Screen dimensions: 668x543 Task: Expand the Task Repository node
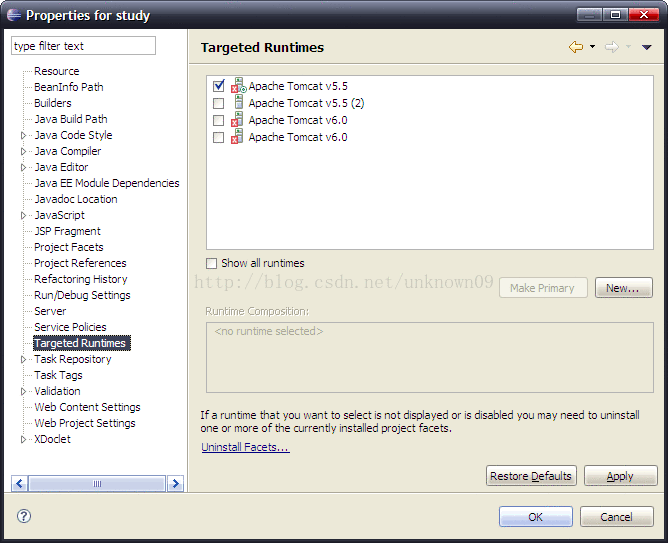pyautogui.click(x=23, y=359)
